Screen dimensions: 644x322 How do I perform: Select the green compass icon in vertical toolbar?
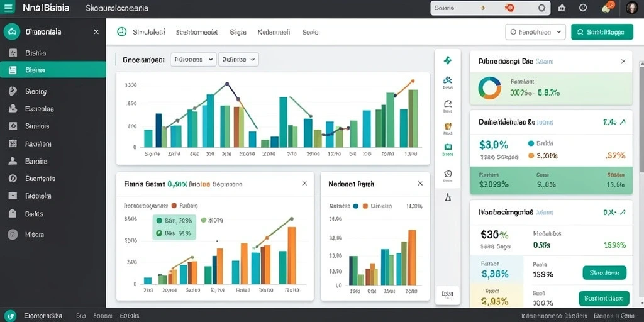(x=448, y=60)
